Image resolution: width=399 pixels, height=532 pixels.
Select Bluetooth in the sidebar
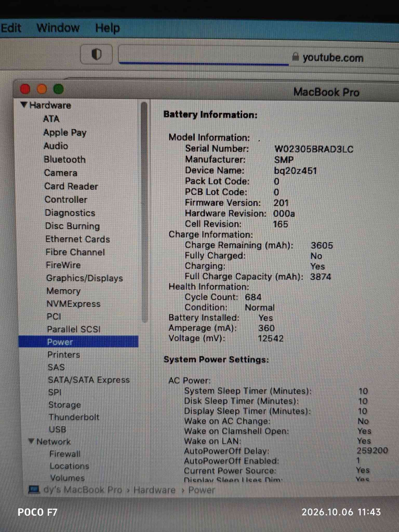coord(65,159)
